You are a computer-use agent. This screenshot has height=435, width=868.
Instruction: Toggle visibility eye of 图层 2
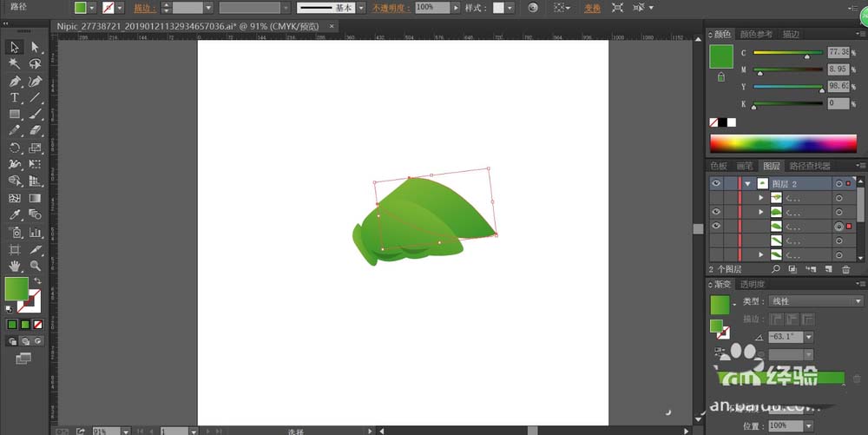716,183
